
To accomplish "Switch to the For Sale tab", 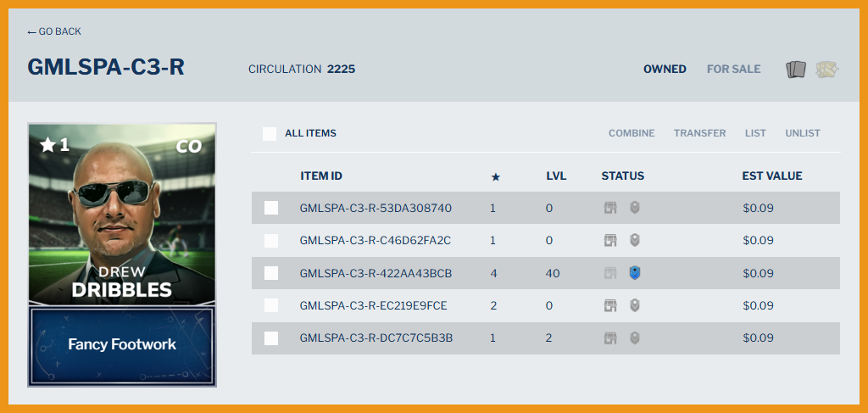I will click(x=733, y=70).
